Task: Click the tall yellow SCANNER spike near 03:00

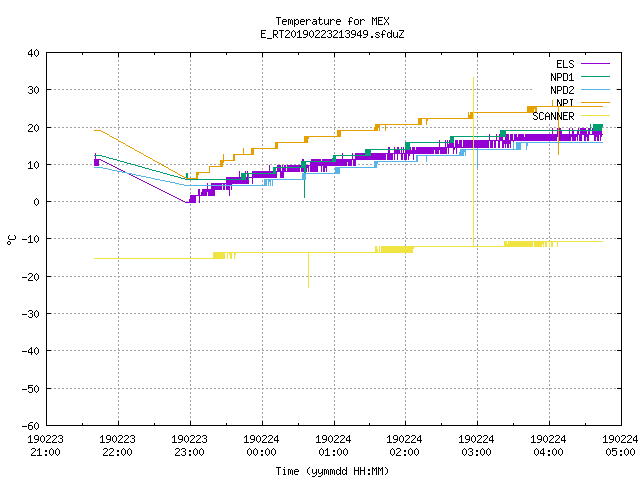Action: pyautogui.click(x=473, y=161)
